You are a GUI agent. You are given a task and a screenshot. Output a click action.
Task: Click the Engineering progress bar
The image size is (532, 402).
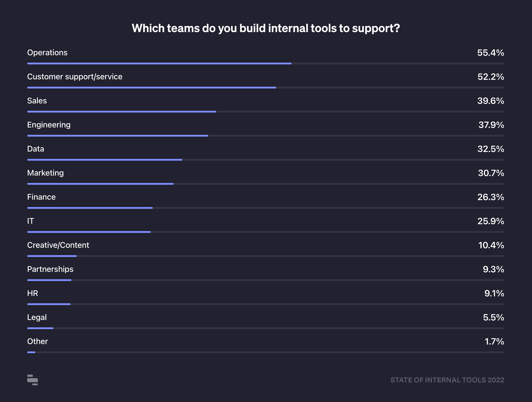(118, 136)
